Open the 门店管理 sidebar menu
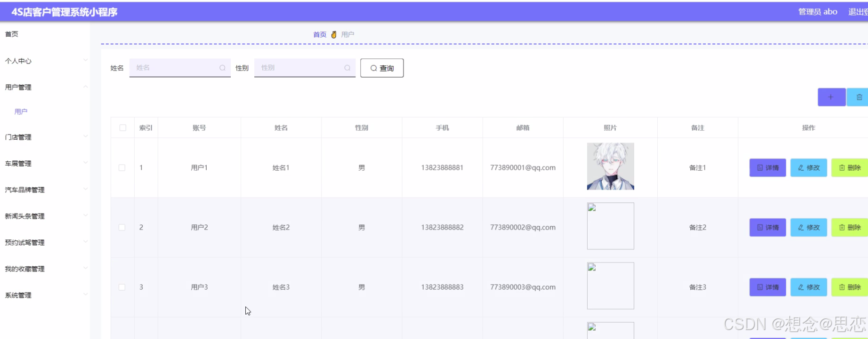868x339 pixels. 45,137
